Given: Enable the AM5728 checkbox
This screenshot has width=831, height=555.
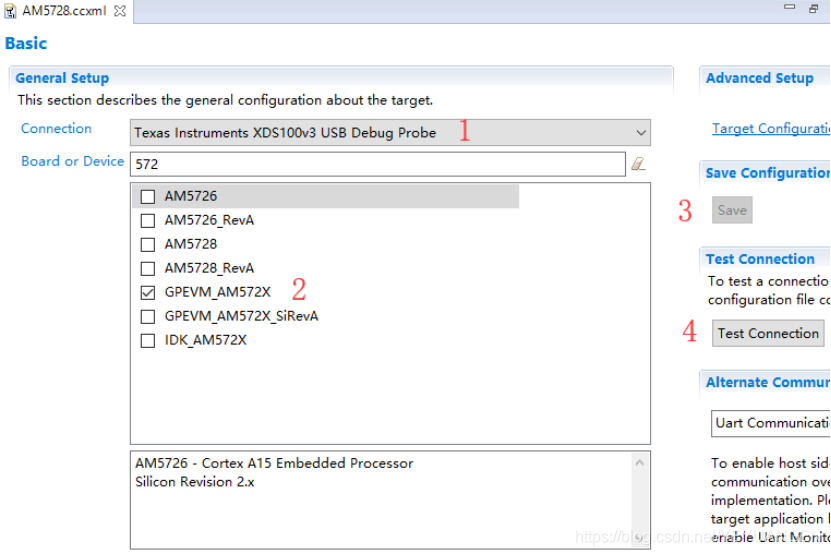Looking at the screenshot, I should [148, 244].
